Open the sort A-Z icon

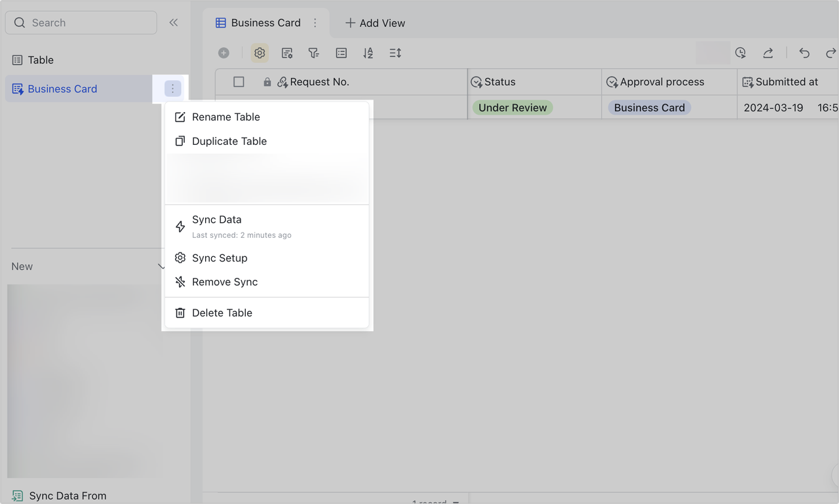tap(368, 52)
